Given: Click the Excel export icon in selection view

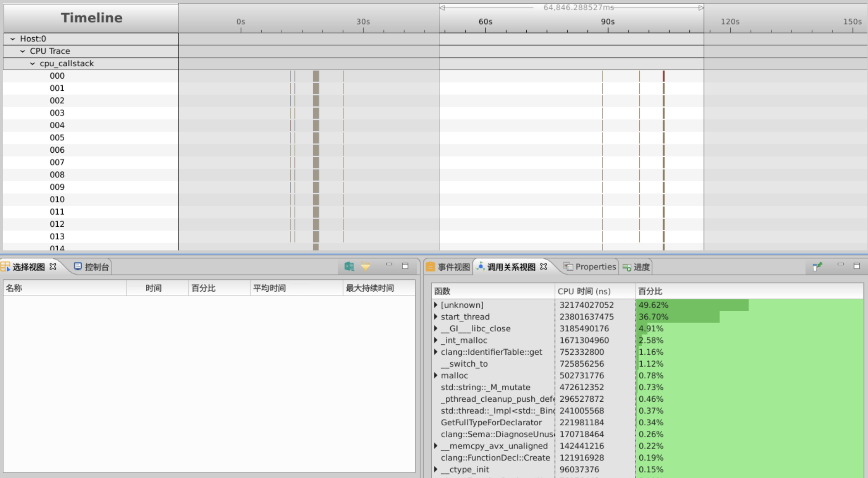Looking at the screenshot, I should pyautogui.click(x=349, y=267).
